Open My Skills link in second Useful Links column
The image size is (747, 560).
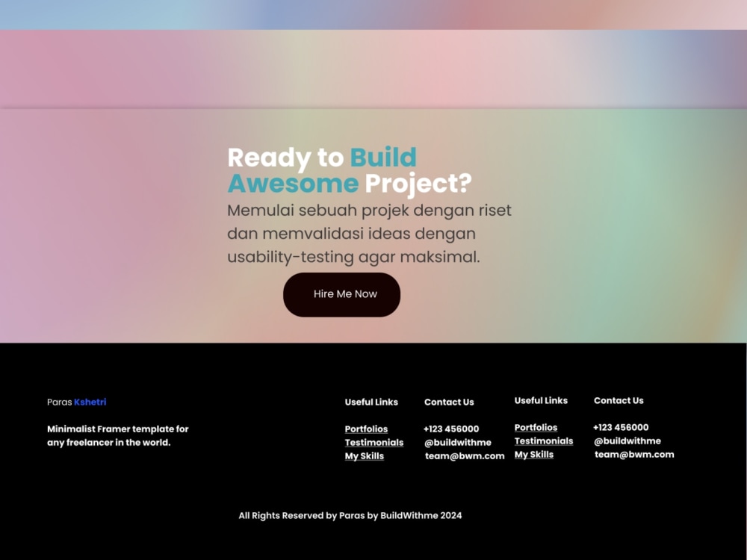[x=534, y=454]
